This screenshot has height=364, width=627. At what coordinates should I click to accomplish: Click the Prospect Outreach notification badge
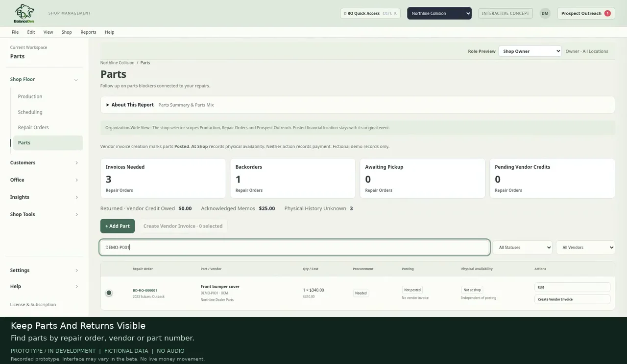pyautogui.click(x=607, y=13)
